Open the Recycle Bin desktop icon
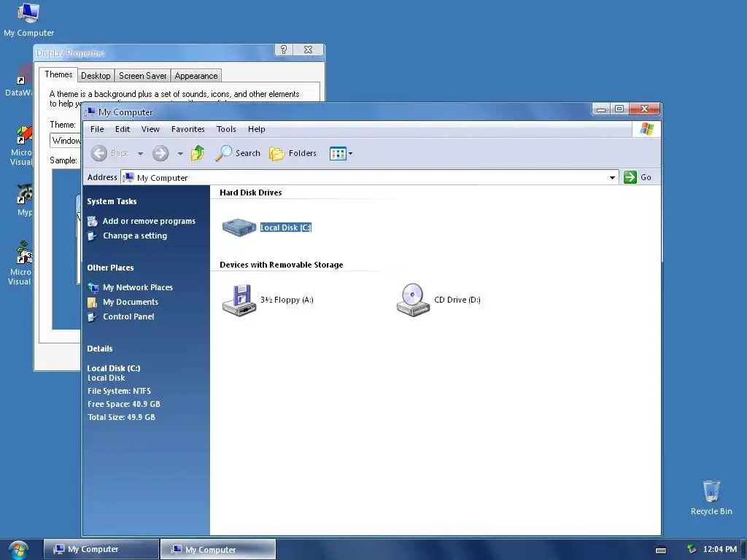Viewport: 747px width, 560px height. pos(711,498)
